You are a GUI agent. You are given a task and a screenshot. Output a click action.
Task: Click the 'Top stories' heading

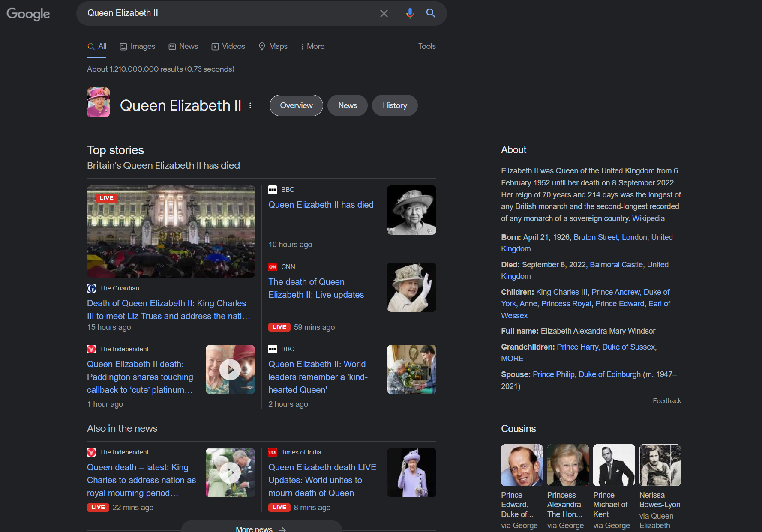(115, 150)
